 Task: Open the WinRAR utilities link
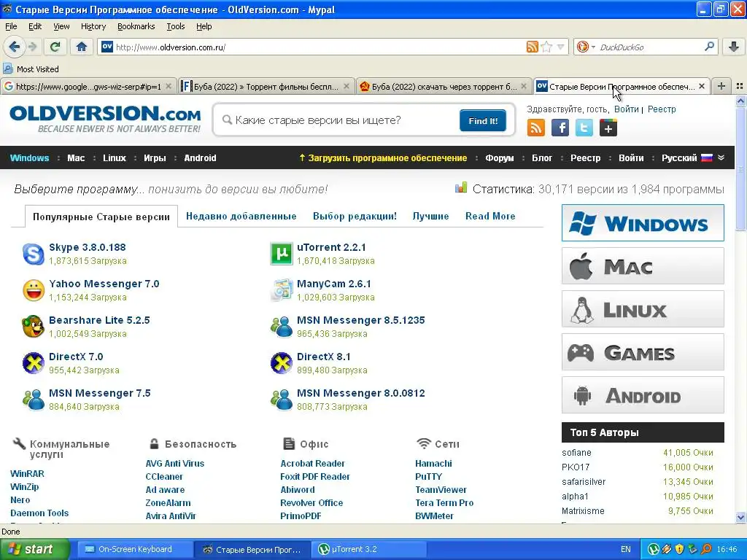pos(27,473)
